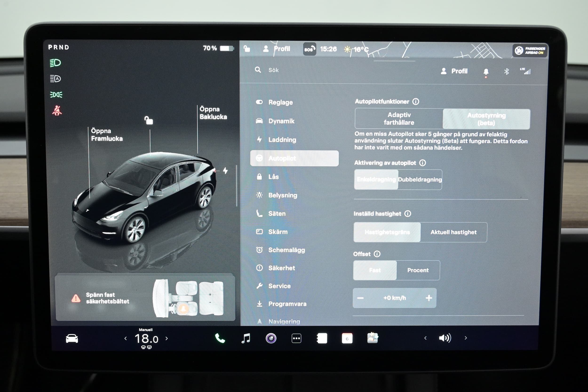Tap Öppna Baklucka to open the trunk
Viewport: 588px width, 392px height.
tap(213, 113)
